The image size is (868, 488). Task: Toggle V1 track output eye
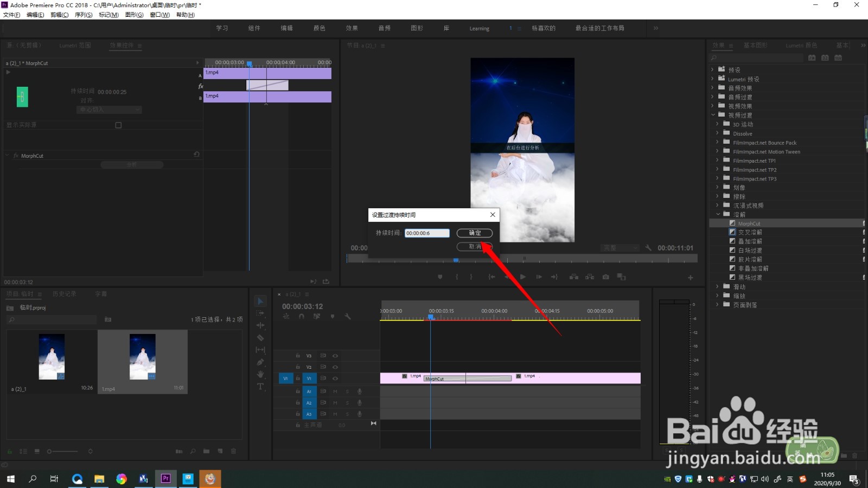point(335,378)
